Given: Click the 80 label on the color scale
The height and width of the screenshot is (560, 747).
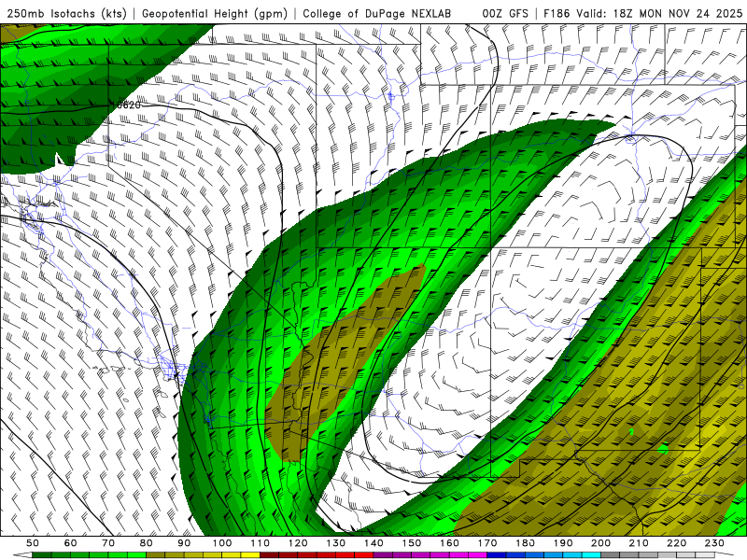Looking at the screenshot, I should (146, 543).
